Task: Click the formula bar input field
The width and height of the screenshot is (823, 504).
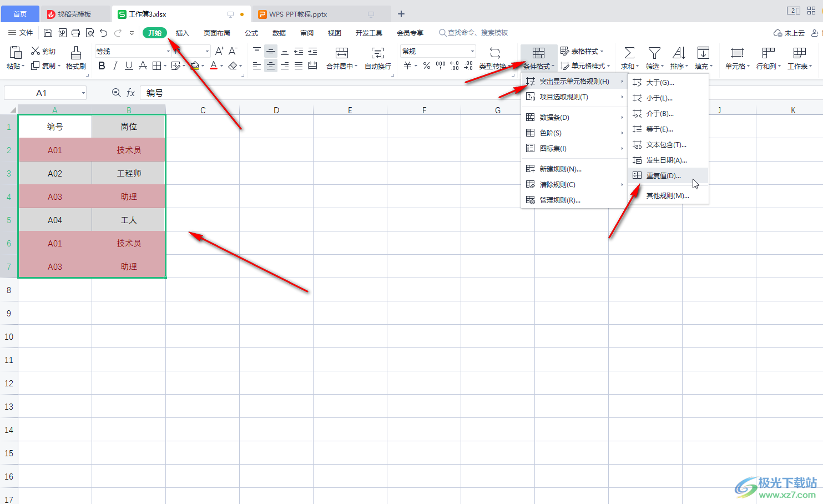Action: tap(482, 93)
